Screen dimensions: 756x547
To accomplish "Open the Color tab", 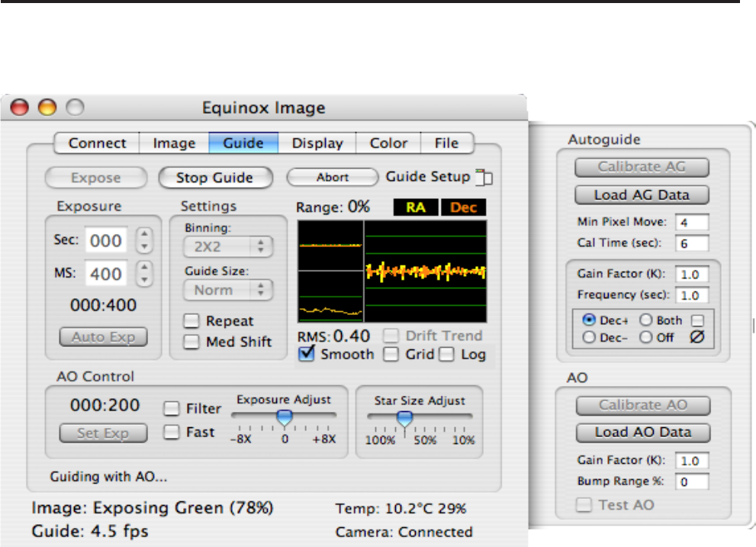I will (x=388, y=143).
